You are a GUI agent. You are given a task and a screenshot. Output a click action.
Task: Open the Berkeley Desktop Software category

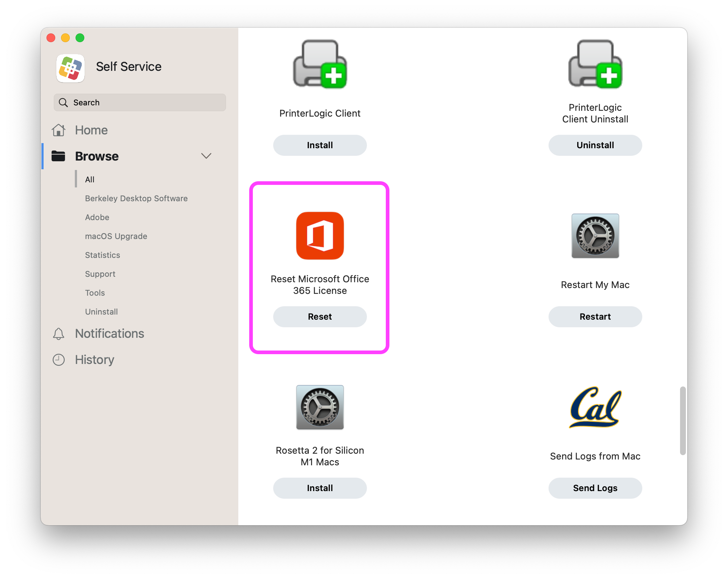(136, 198)
